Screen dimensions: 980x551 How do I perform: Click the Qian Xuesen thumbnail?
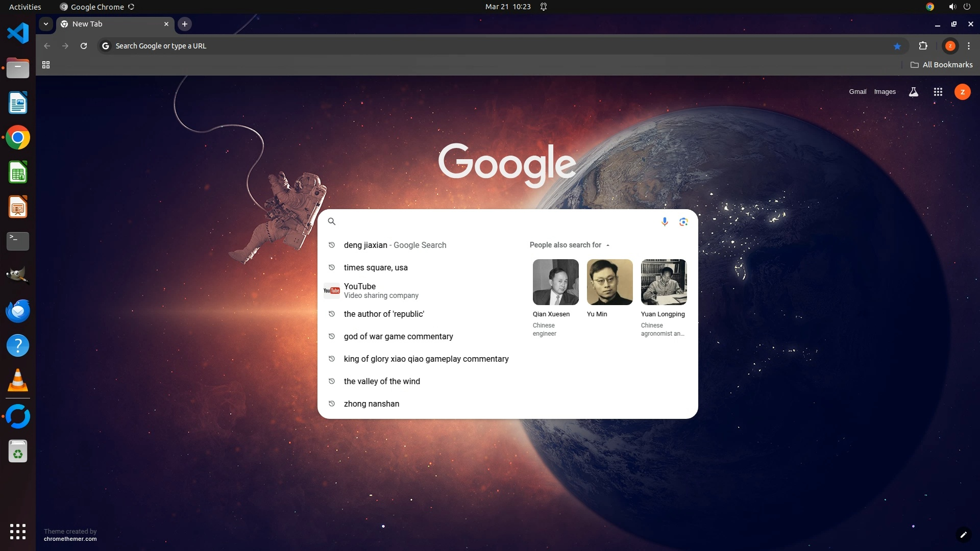tap(555, 282)
